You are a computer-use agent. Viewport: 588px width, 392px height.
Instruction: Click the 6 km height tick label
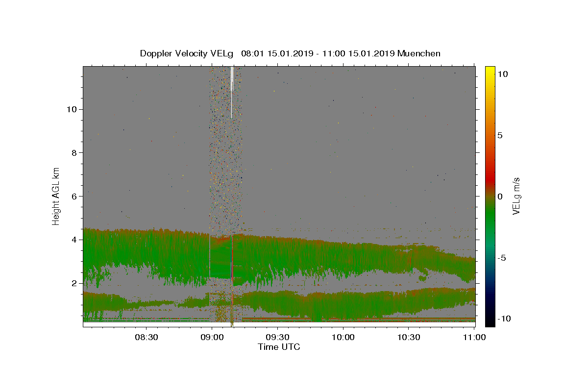click(73, 196)
